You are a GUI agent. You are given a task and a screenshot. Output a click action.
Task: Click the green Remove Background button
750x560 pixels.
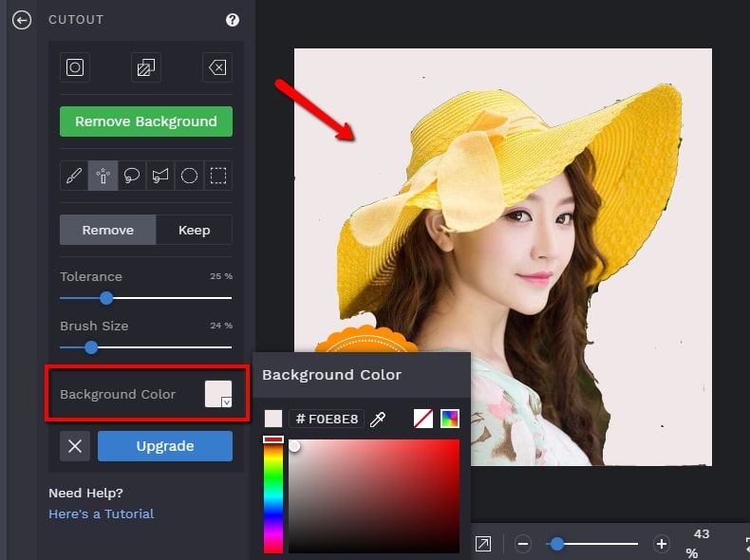pyautogui.click(x=146, y=121)
